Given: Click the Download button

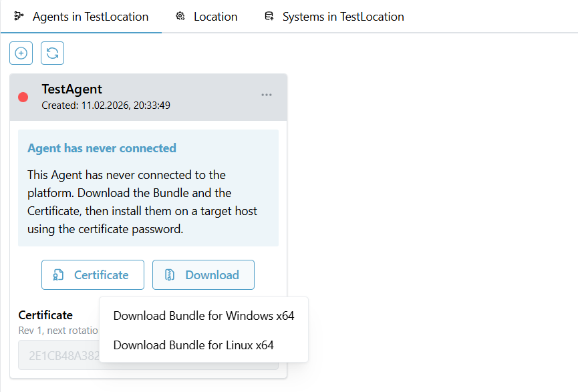Looking at the screenshot, I should [203, 274].
